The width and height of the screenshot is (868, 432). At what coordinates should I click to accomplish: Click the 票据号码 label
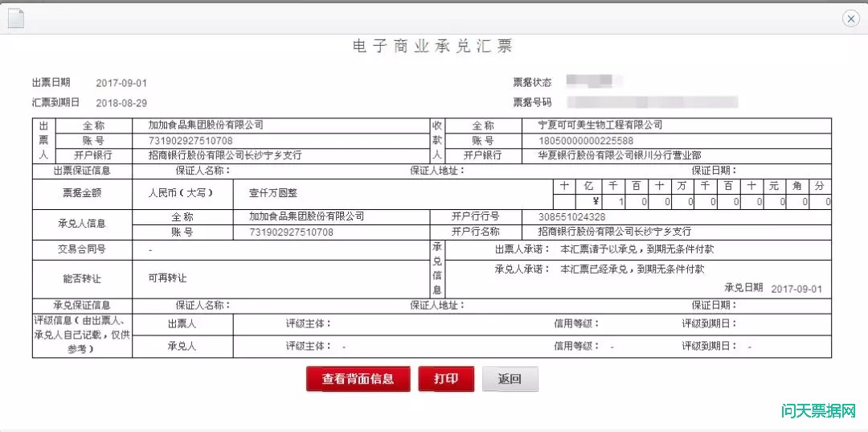point(533,102)
